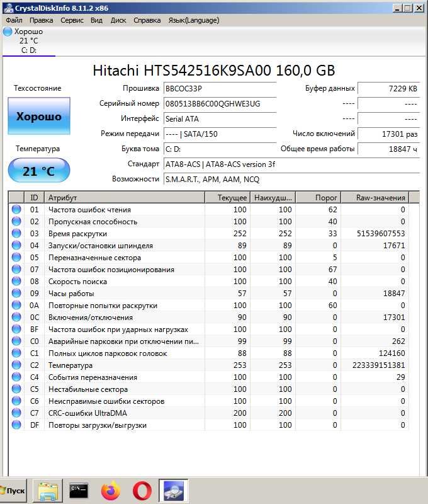Click the Общее время работы 18847 ч field
The height and width of the screenshot is (504, 428).
[x=388, y=149]
